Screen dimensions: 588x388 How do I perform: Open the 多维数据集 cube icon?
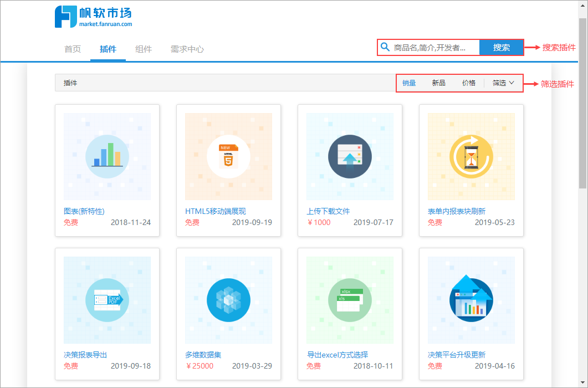(x=228, y=300)
